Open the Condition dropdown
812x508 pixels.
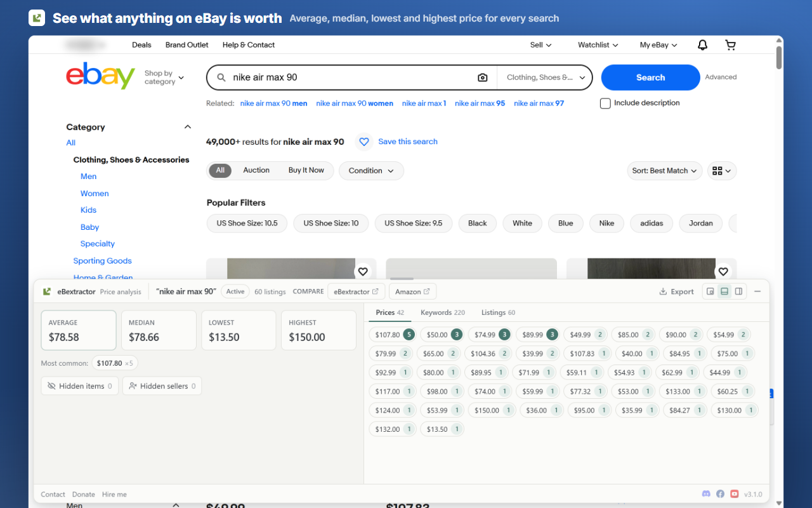coord(371,171)
